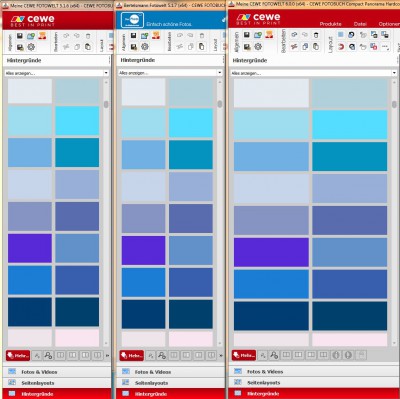The image size is (400, 399).
Task: Click save floppy icon in middle blue-header window
Action: pyautogui.click(x=133, y=35)
